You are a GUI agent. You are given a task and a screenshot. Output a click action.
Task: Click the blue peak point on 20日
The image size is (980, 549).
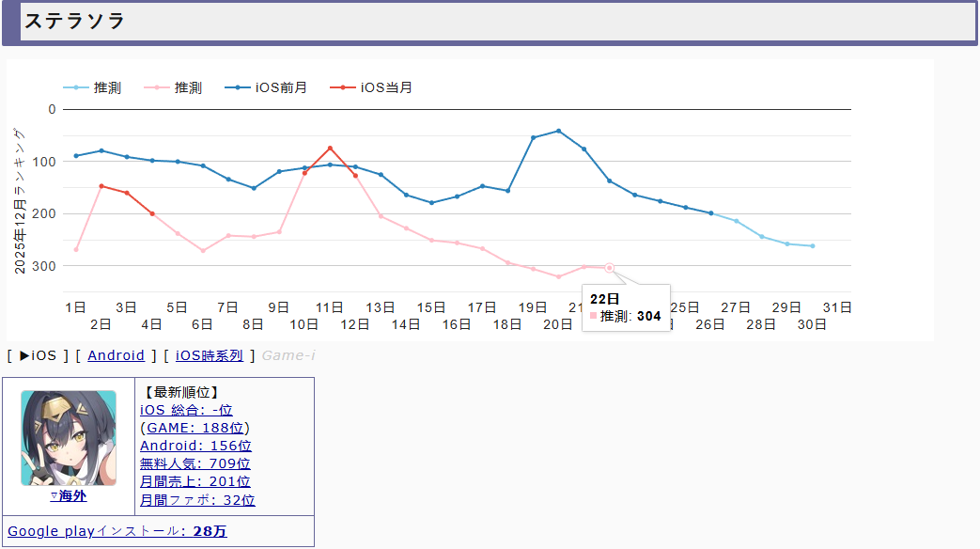559,131
